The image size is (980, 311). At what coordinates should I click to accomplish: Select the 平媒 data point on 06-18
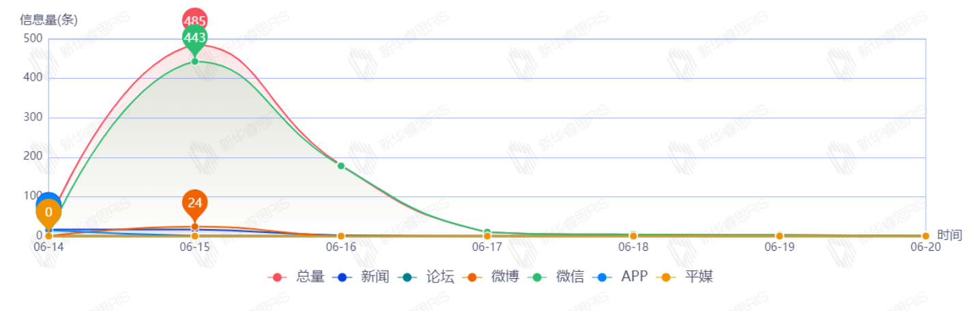click(633, 236)
